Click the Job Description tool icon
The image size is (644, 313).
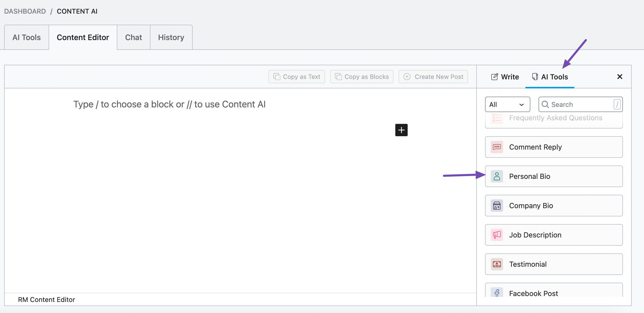[x=497, y=235]
